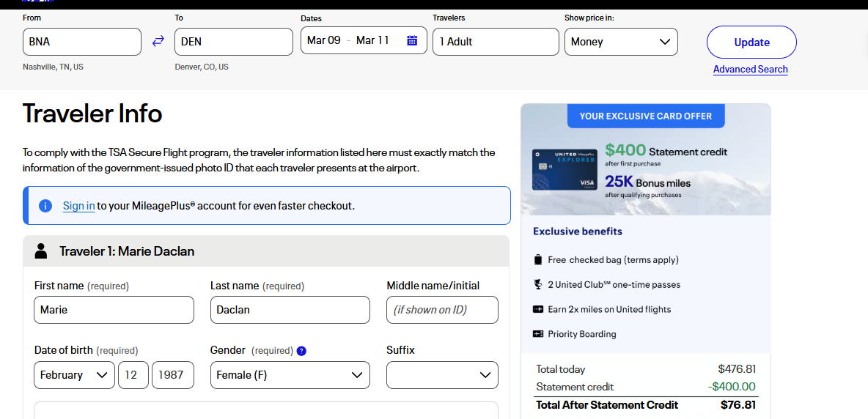This screenshot has height=419, width=868.
Task: Open the dates calendar icon
Action: pos(412,41)
